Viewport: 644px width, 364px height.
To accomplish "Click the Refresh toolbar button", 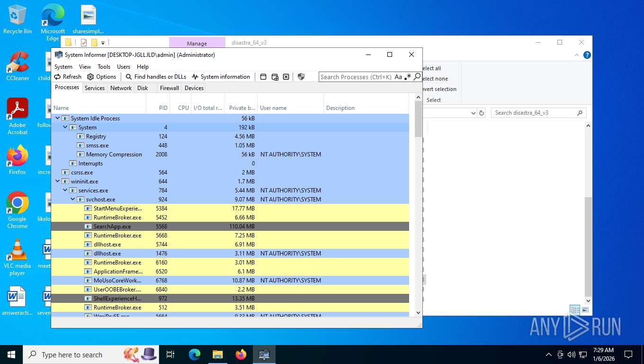I will 68,77.
